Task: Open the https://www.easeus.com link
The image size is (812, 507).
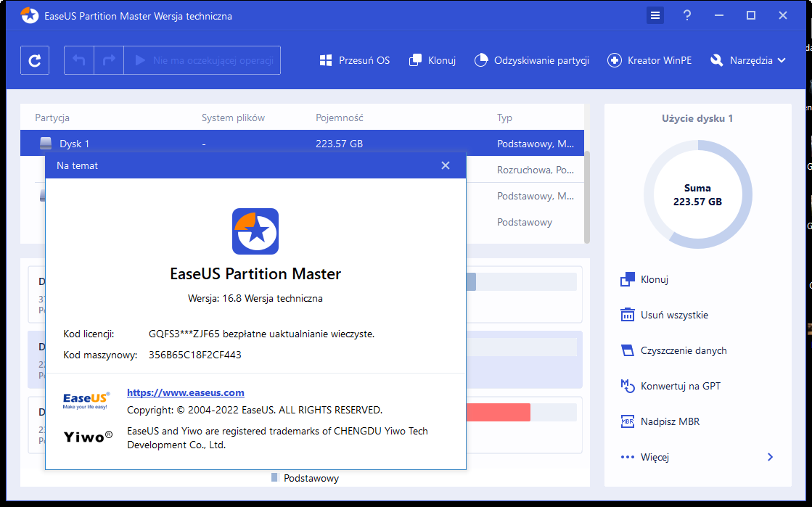Action: pyautogui.click(x=185, y=392)
